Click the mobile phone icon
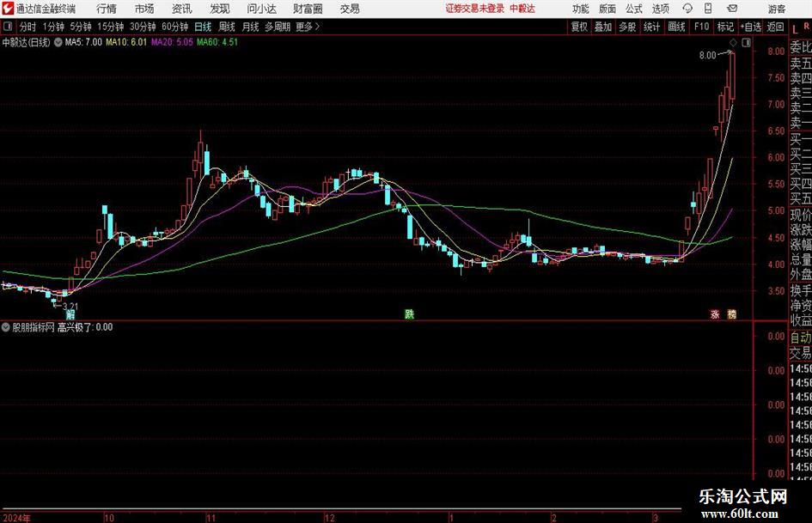The width and height of the screenshot is (812, 523). tap(708, 9)
